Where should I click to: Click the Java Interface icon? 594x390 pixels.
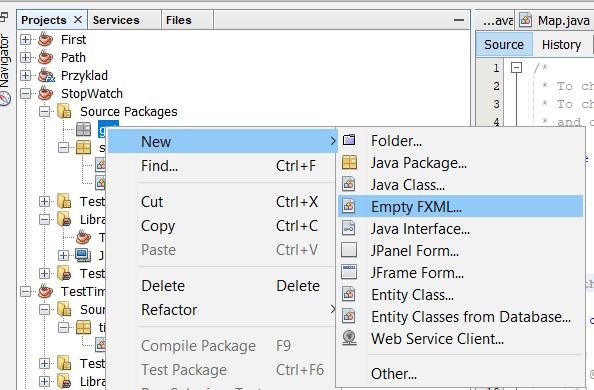[349, 228]
